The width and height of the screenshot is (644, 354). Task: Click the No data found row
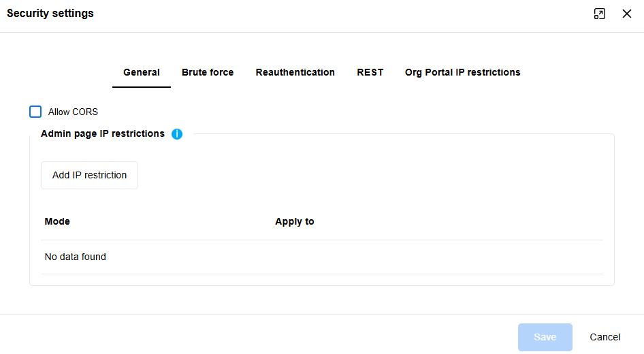[76, 257]
